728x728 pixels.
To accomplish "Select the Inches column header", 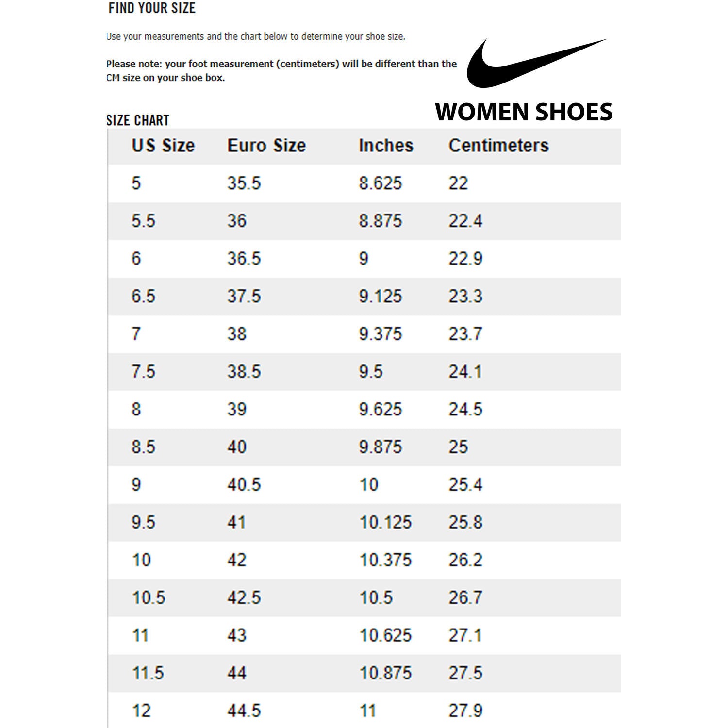I will point(386,146).
